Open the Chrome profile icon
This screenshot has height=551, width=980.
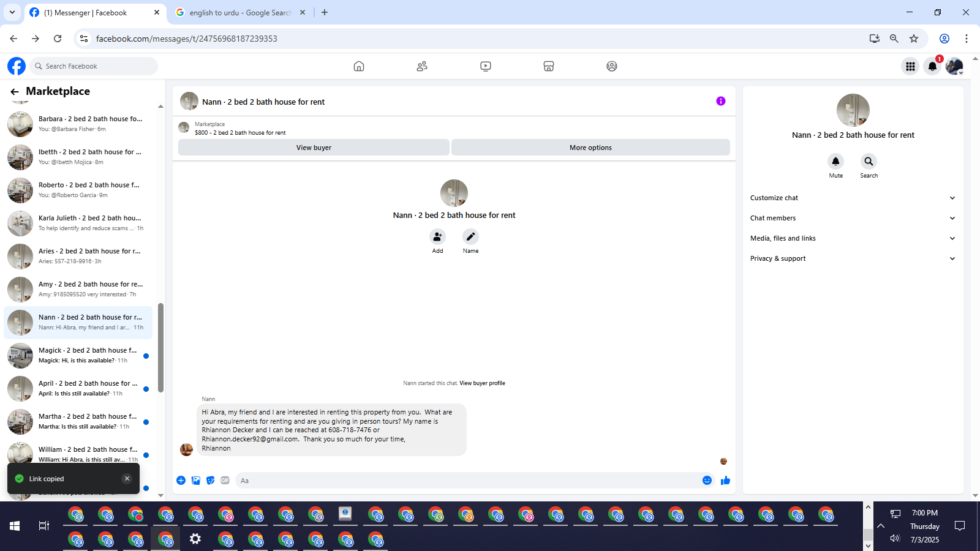[944, 39]
